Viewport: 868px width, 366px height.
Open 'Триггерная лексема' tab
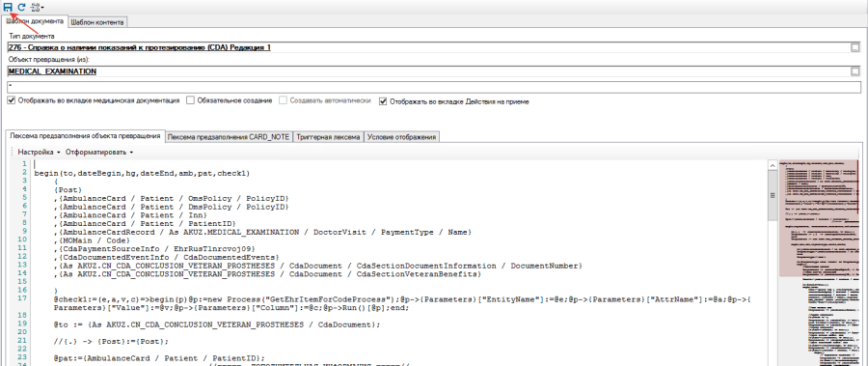coord(328,137)
